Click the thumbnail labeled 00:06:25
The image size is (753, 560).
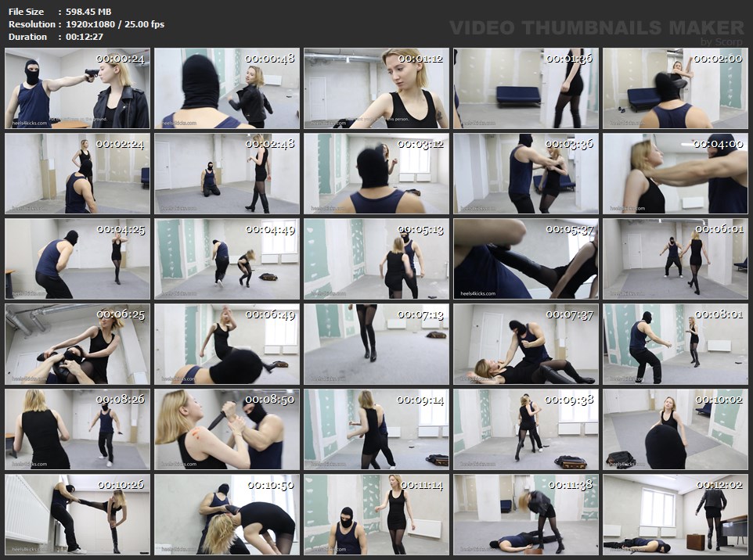[x=77, y=344]
